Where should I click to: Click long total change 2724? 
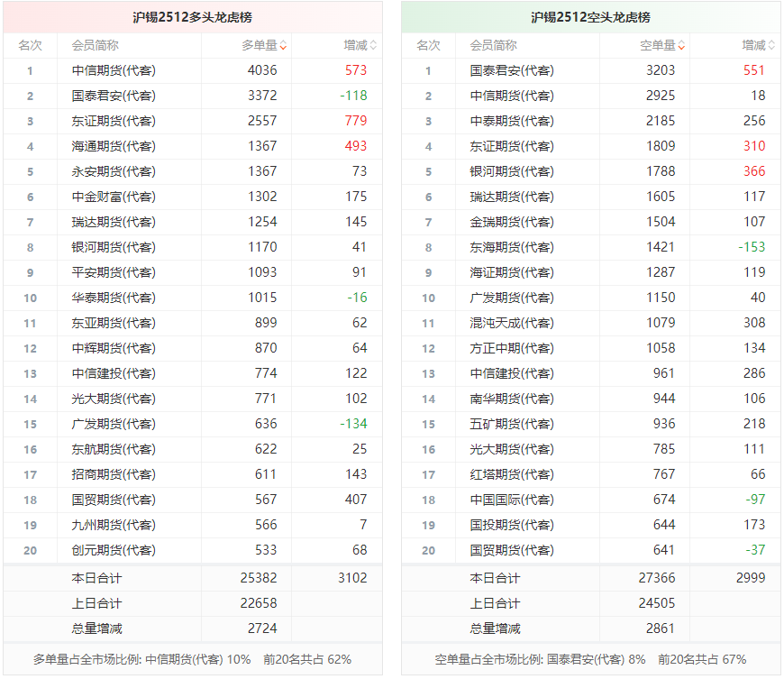262,629
